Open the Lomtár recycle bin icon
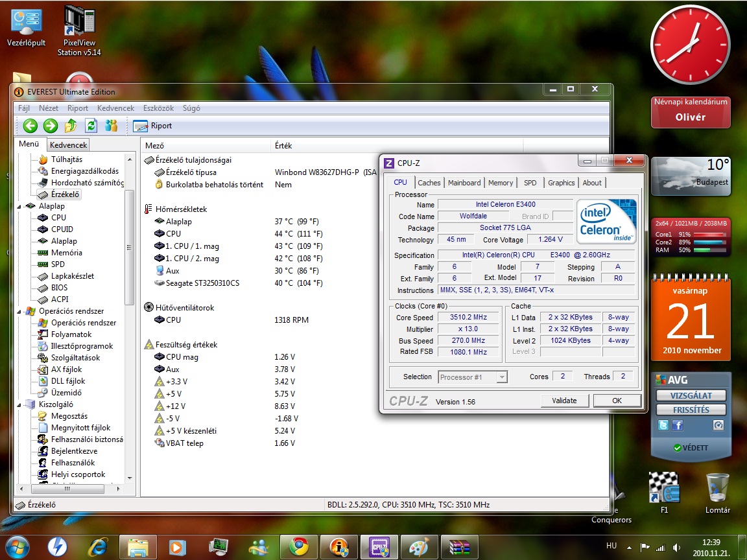 pos(717,493)
